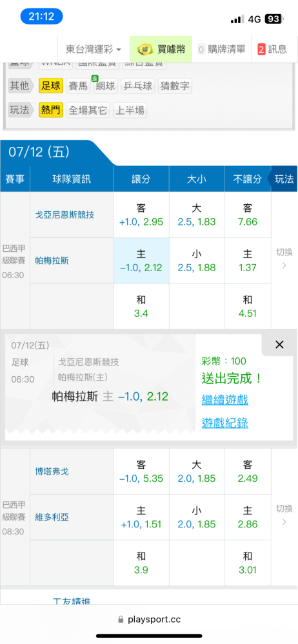Open 博塔弗戈 team info link
This screenshot has height=644, width=298.
pos(52,471)
